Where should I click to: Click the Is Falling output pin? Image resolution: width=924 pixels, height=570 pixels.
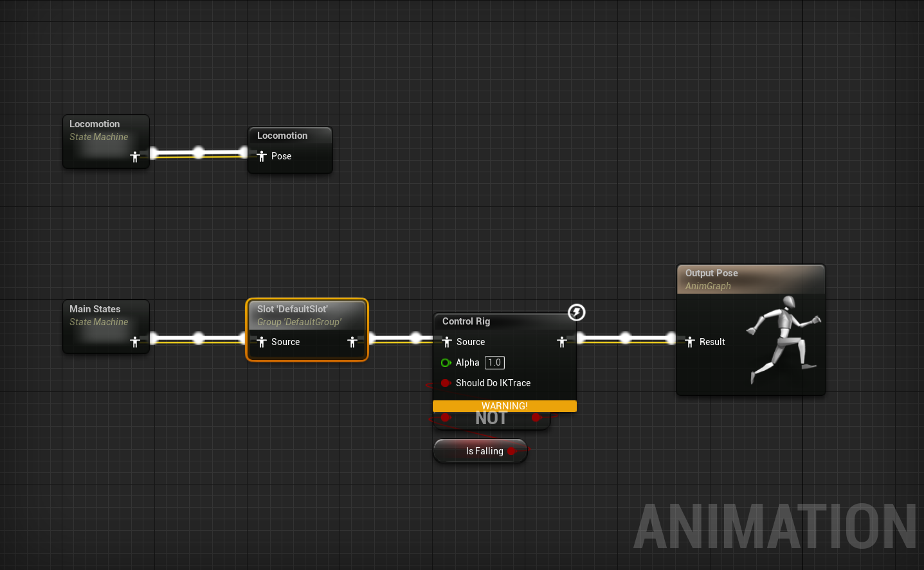tap(512, 451)
